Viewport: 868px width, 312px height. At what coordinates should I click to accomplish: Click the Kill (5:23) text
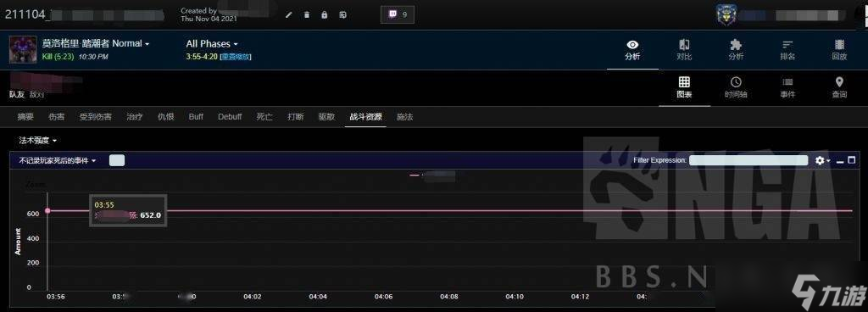[58, 57]
